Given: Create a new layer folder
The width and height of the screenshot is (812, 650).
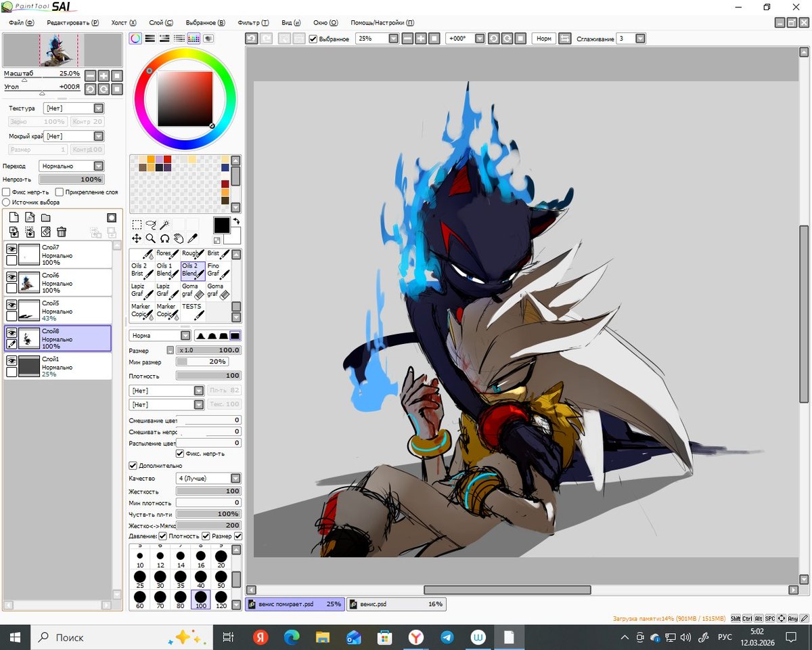Looking at the screenshot, I should click(x=46, y=217).
